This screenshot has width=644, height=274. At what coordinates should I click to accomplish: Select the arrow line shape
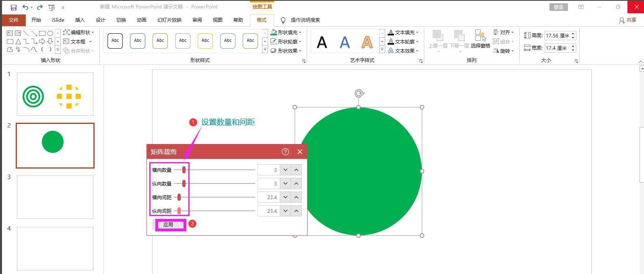click(34, 33)
